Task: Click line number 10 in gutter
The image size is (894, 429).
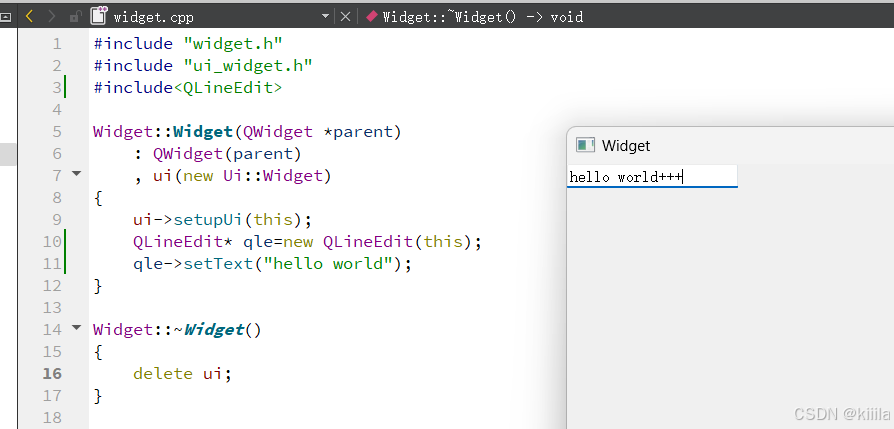Action: pyautogui.click(x=52, y=242)
